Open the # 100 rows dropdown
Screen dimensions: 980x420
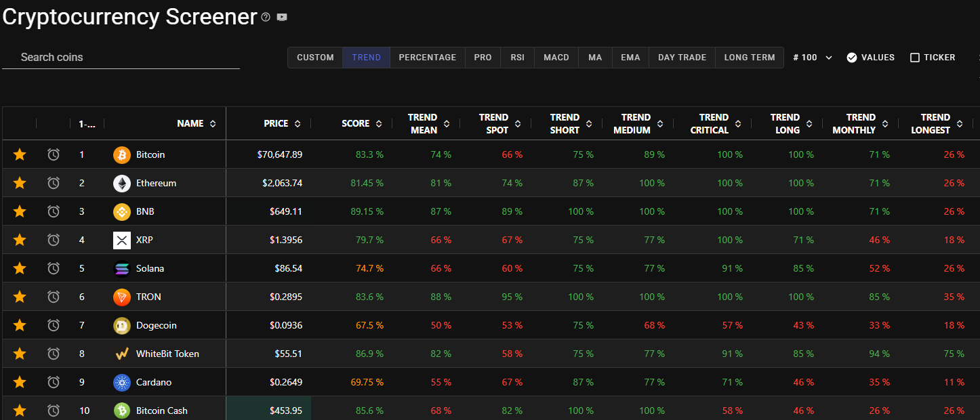[813, 58]
